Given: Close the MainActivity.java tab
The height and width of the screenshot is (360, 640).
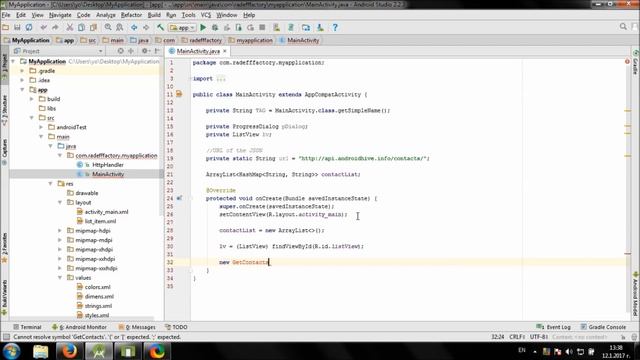Looking at the screenshot, I should (x=224, y=51).
